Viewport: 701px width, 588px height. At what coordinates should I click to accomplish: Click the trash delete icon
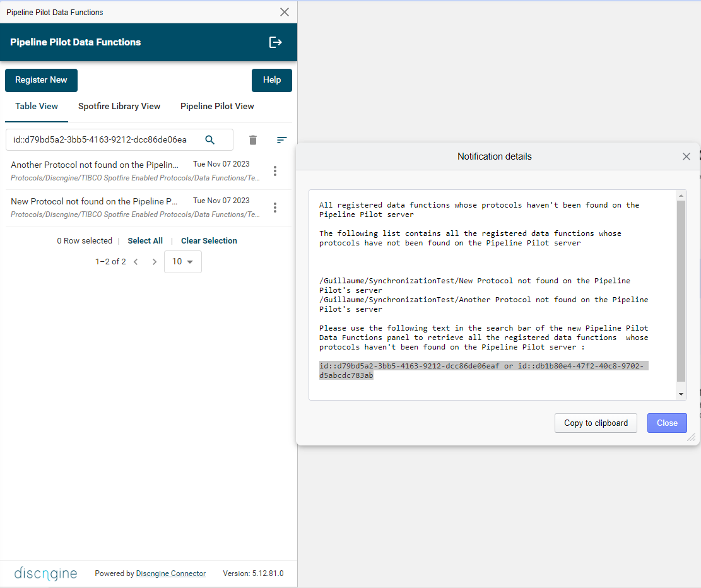coord(252,140)
